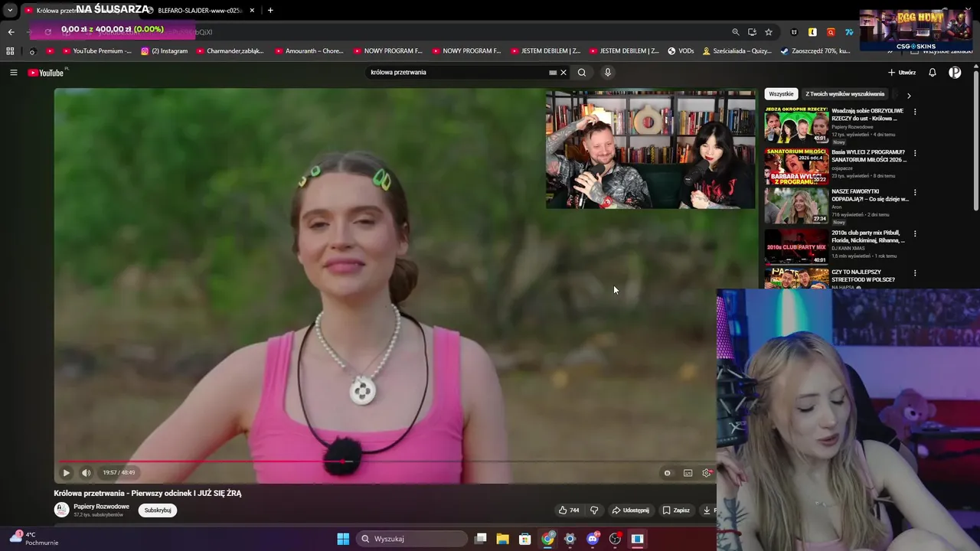The height and width of the screenshot is (551, 980).
Task: Start voice search with the microphone
Action: click(x=608, y=73)
